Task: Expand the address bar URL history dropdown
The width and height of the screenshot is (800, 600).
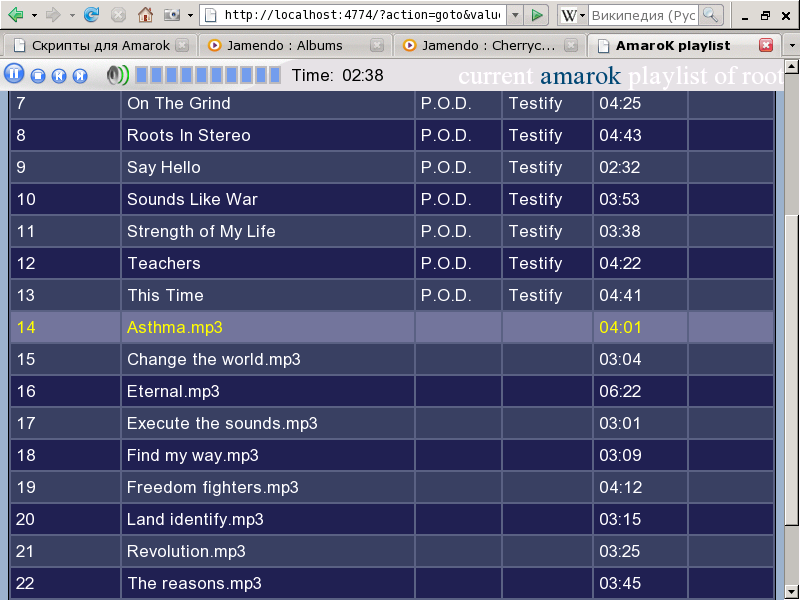Action: [x=515, y=15]
